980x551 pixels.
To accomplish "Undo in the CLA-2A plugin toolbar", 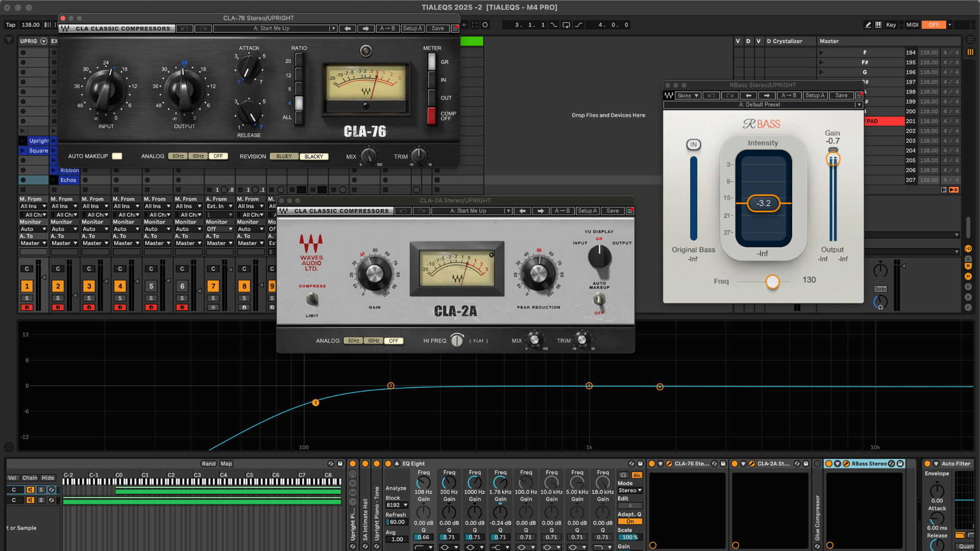I will click(x=403, y=211).
